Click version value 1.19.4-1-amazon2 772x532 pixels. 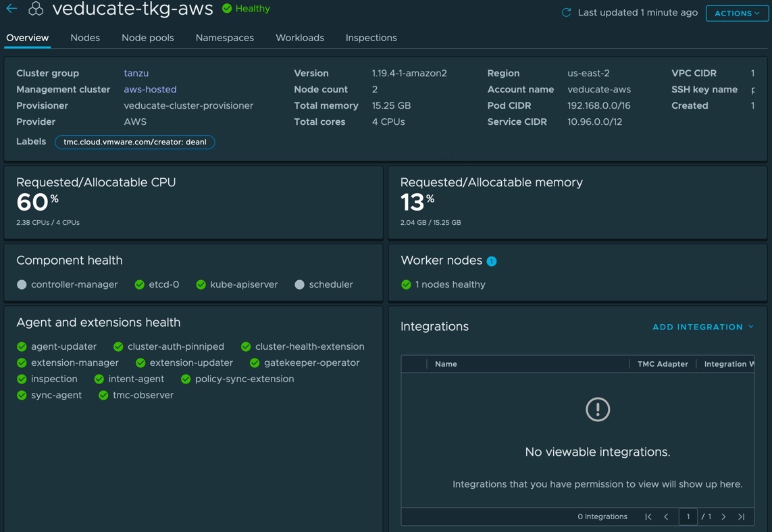click(409, 74)
